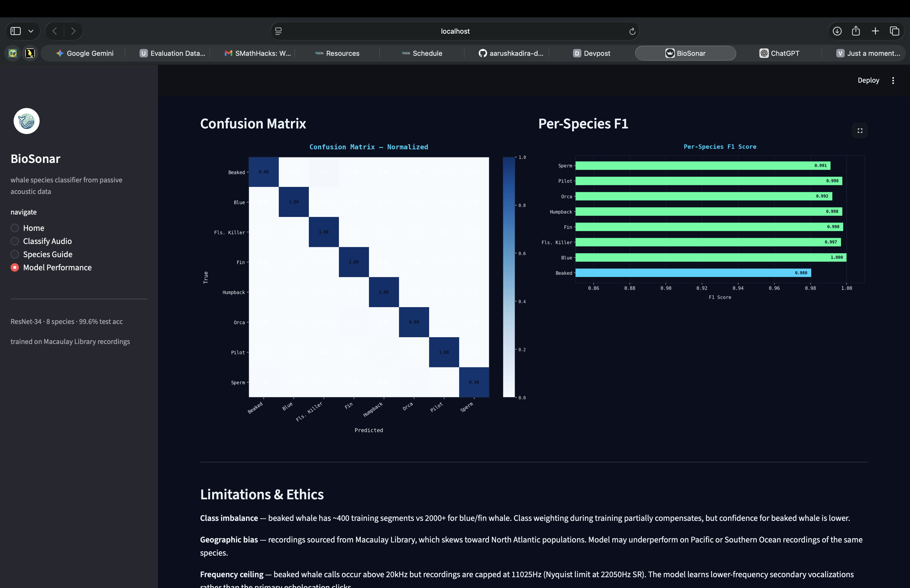
Task: Open the sidebar options dropdown chevron
Action: [31, 31]
